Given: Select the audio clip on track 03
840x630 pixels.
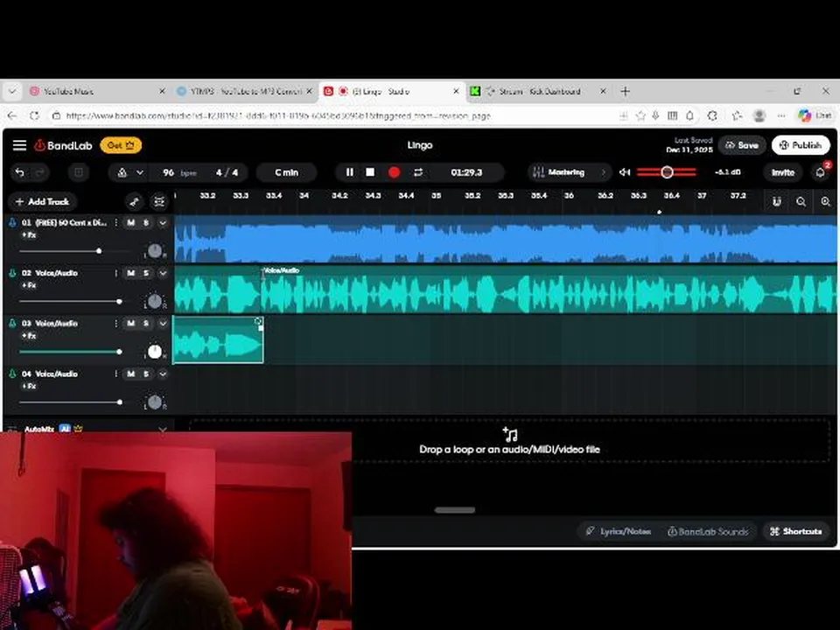Looking at the screenshot, I should 218,339.
